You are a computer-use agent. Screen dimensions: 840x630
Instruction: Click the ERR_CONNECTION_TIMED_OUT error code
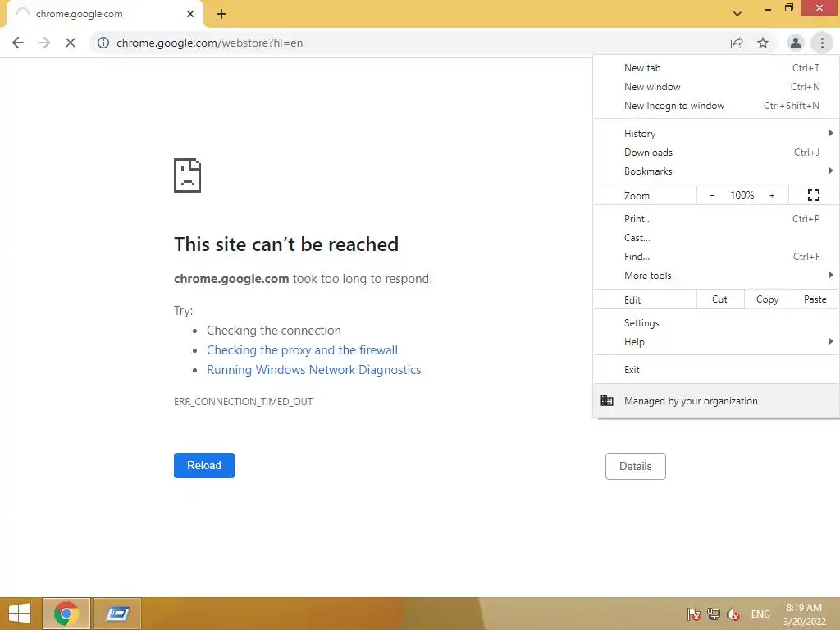[243, 402]
